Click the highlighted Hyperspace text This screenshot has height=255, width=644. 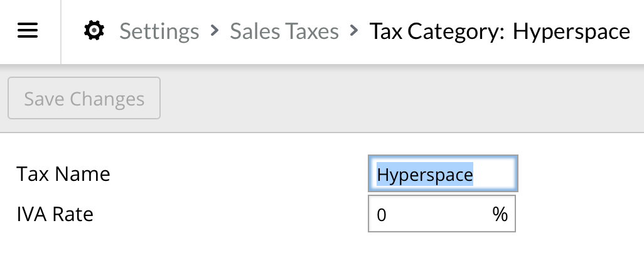click(x=425, y=174)
